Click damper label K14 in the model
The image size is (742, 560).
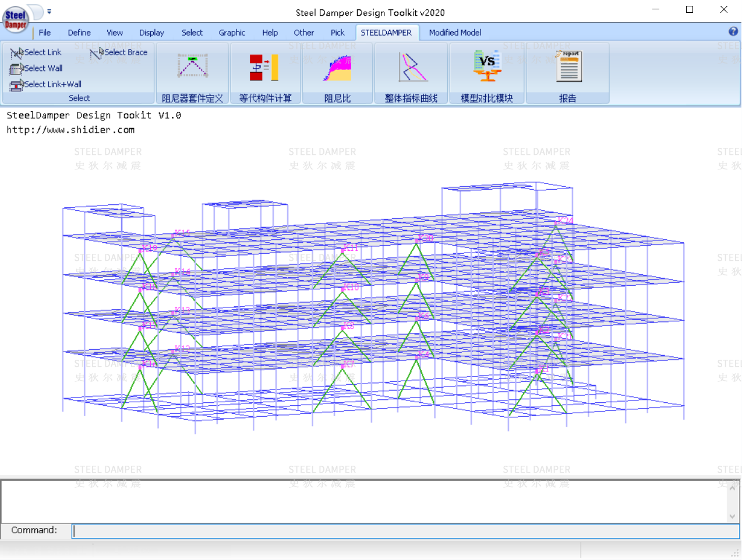(182, 272)
